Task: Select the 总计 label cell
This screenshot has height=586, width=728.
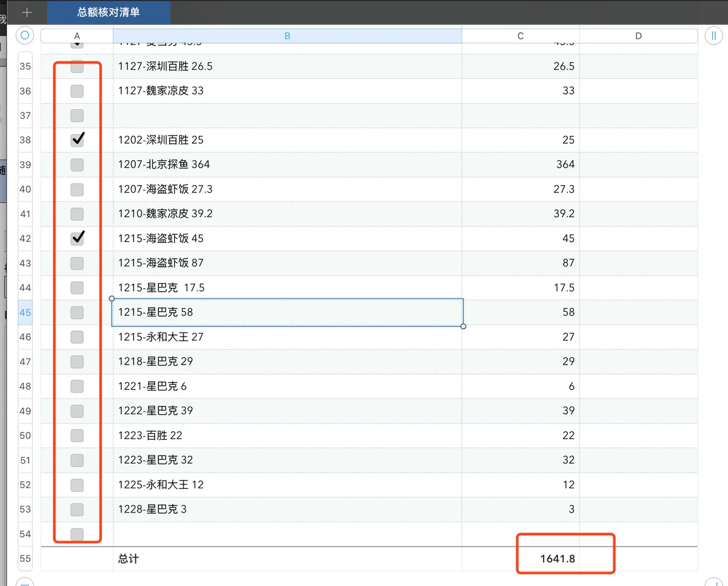Action: click(x=288, y=559)
